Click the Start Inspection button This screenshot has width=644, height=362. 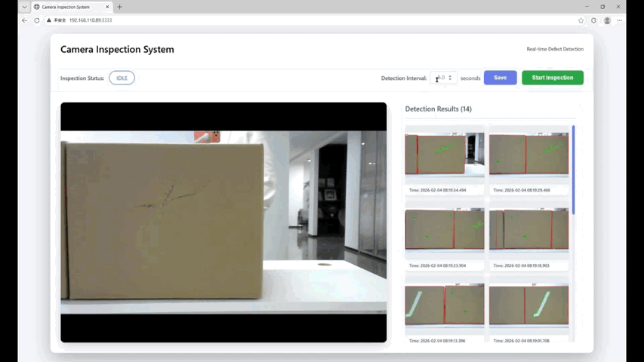click(x=553, y=78)
